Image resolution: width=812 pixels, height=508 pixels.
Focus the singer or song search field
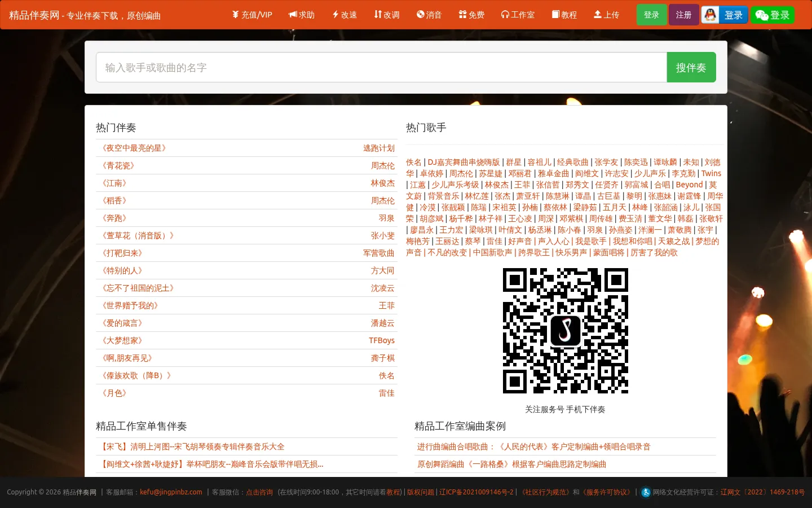click(x=381, y=67)
